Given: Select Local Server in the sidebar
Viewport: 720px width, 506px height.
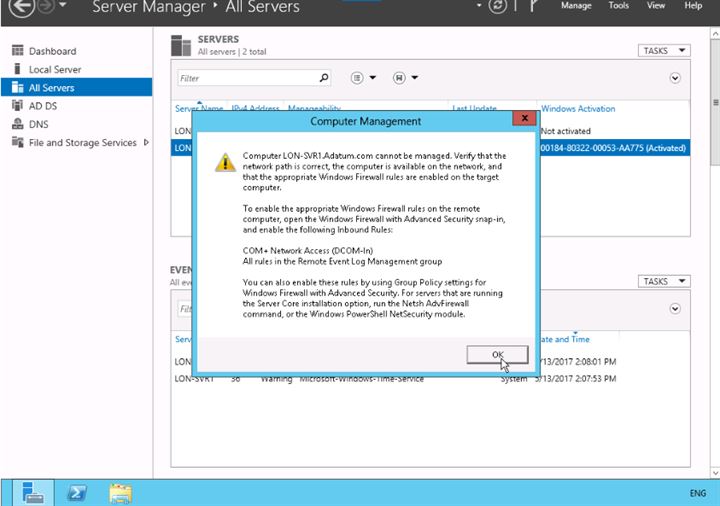Looking at the screenshot, I should coord(55,69).
